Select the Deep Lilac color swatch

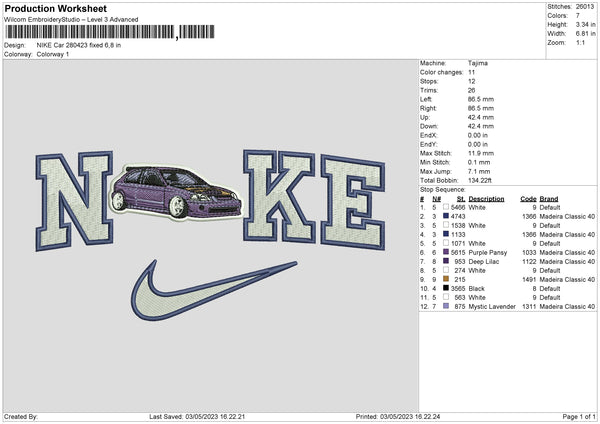446,261
